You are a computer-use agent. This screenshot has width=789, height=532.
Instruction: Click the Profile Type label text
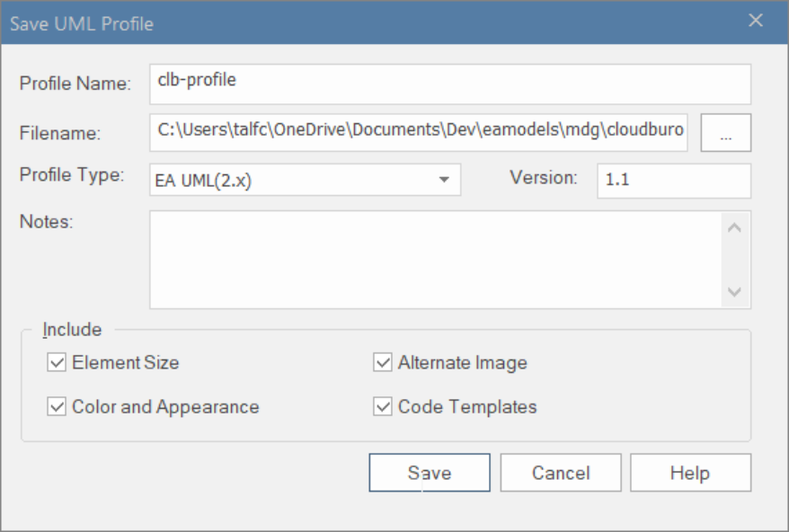coord(72,174)
